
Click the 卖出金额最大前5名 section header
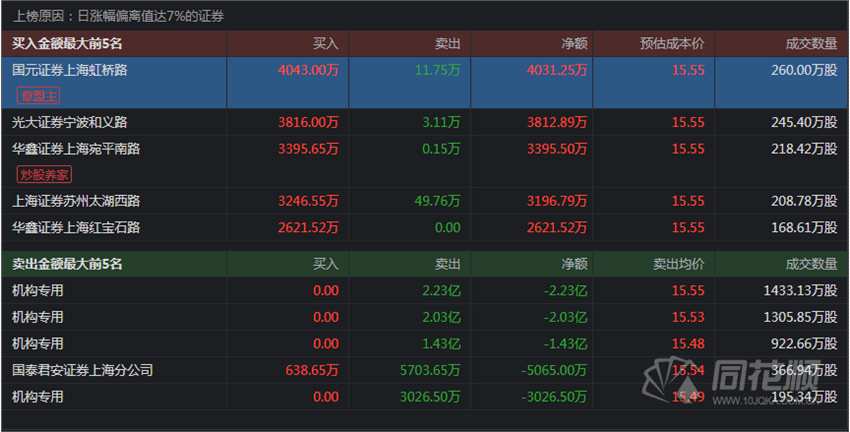pos(66,265)
